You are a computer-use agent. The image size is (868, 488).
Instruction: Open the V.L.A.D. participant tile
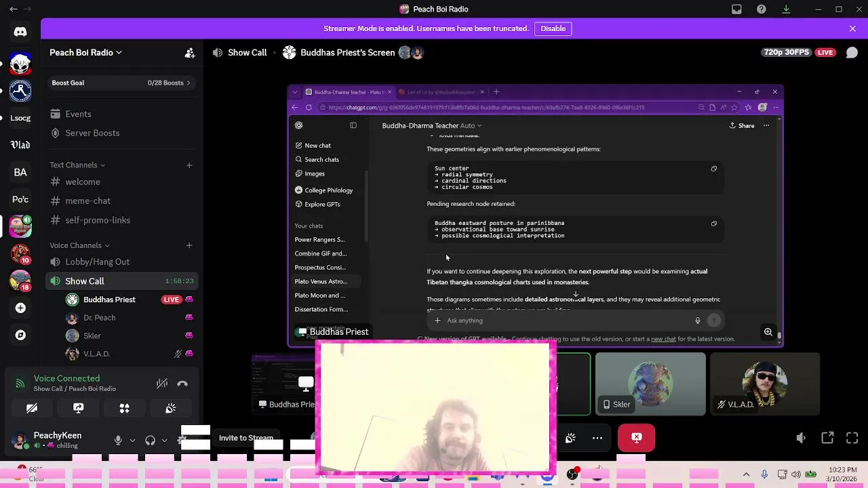pos(765,384)
